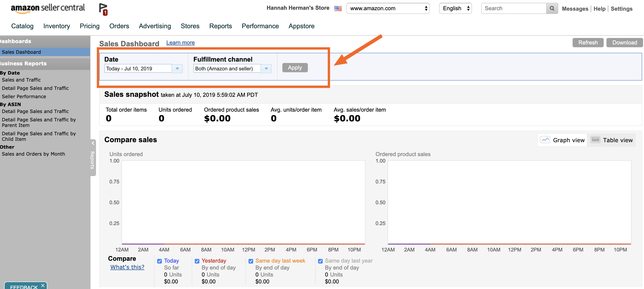
Task: Click the Search input field
Action: [514, 9]
